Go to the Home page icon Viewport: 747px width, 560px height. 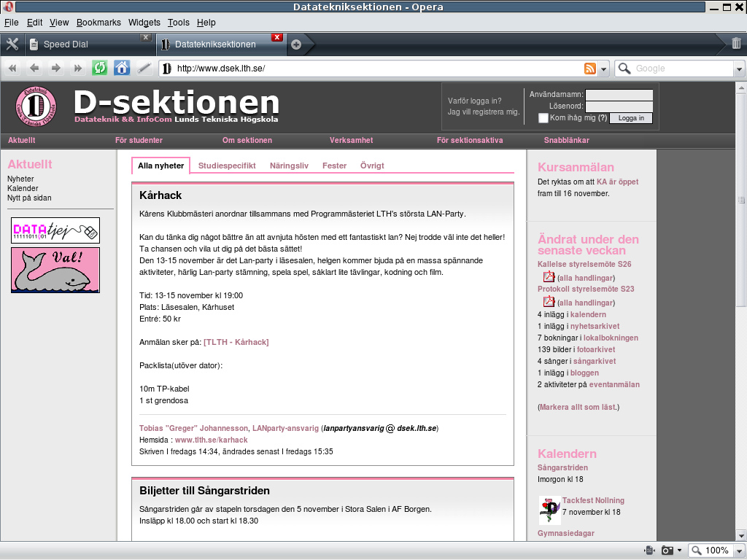point(122,68)
